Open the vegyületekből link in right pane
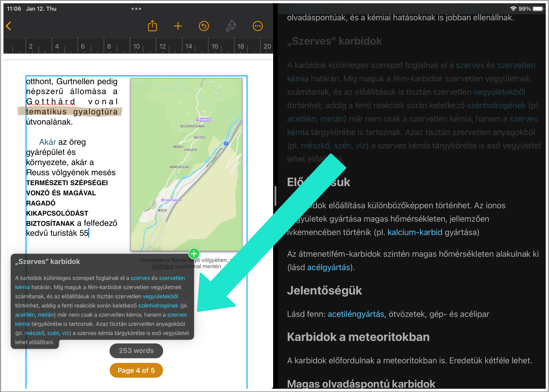Image resolution: width=549 pixels, height=392 pixels. tap(499, 92)
